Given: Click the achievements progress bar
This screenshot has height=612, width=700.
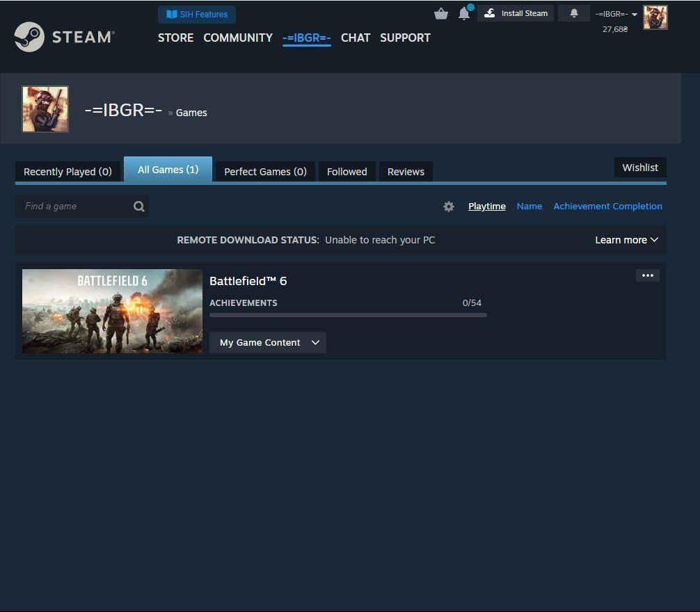Looking at the screenshot, I should (348, 315).
